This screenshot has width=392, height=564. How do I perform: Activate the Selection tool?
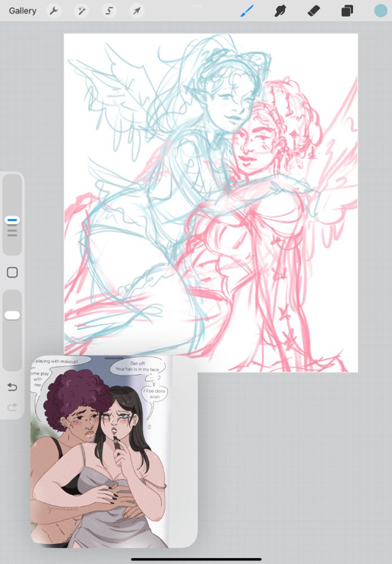click(x=109, y=11)
